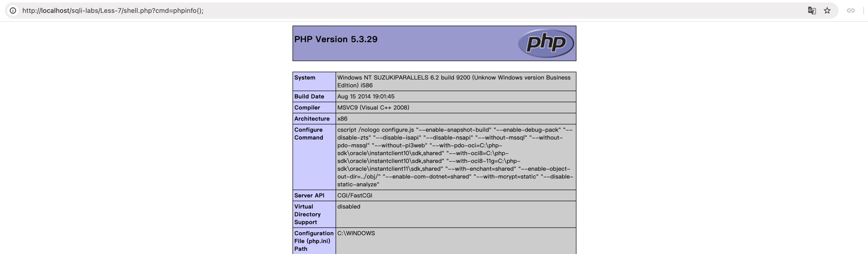Click the PHP Version 5.3.29 heading
868x254 pixels.
[x=336, y=39]
